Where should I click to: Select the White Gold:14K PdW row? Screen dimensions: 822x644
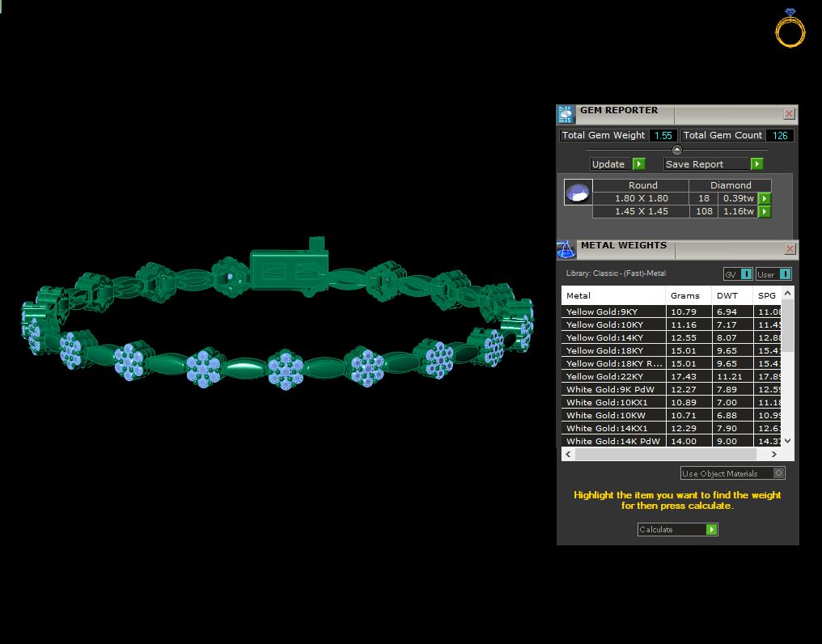pos(672,441)
